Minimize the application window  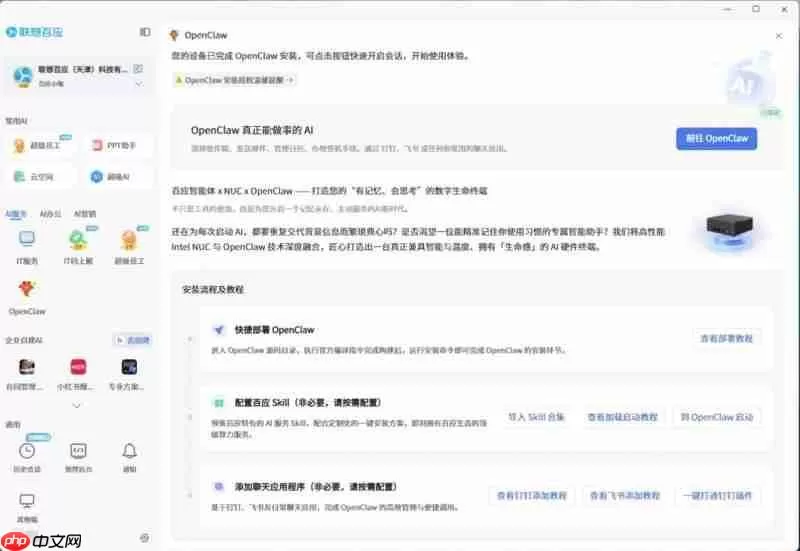[728, 9]
